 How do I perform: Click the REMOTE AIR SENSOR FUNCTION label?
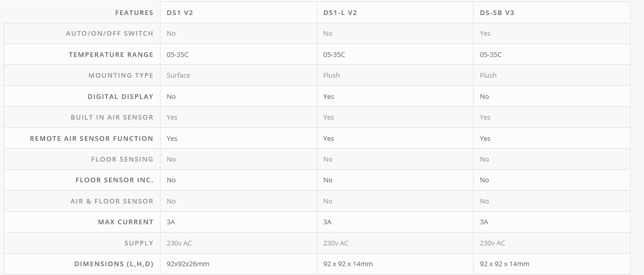pos(92,138)
